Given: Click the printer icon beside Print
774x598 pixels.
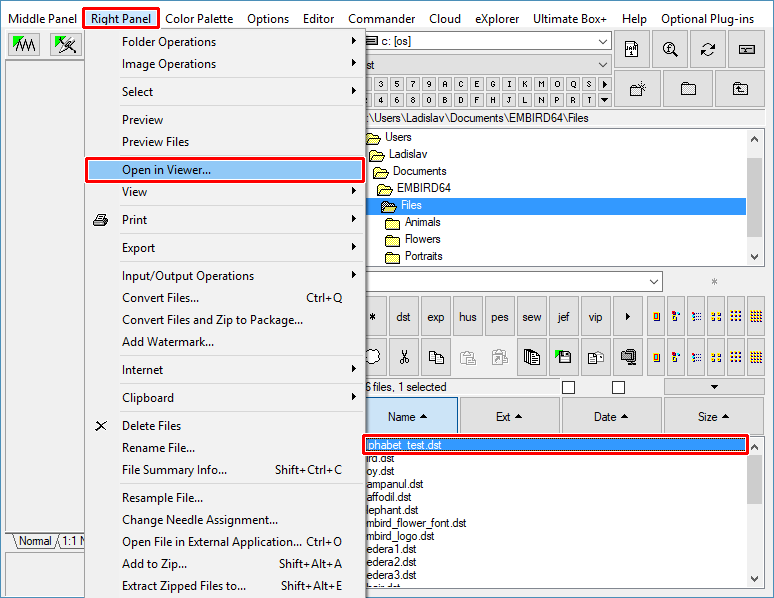Looking at the screenshot, I should coord(101,220).
